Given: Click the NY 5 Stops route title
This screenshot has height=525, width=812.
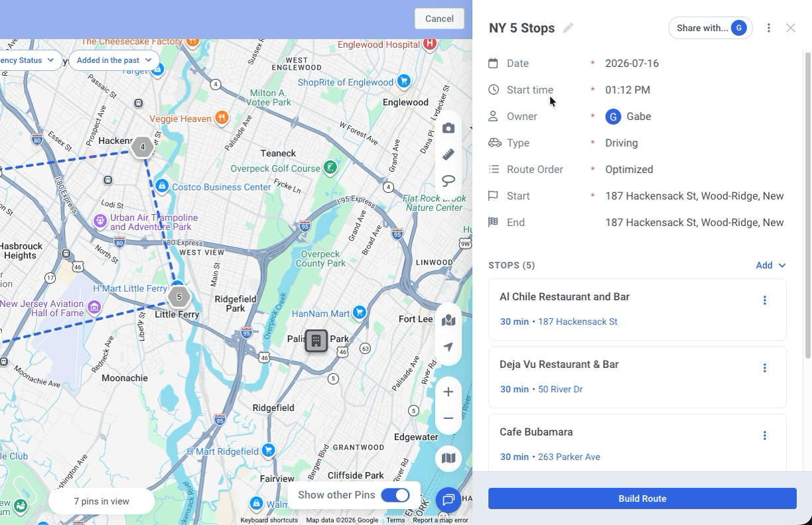Looking at the screenshot, I should 521,28.
